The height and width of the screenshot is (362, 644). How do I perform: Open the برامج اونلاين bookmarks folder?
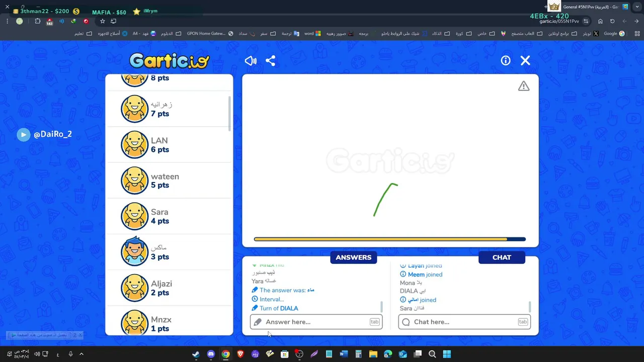pos(562,34)
